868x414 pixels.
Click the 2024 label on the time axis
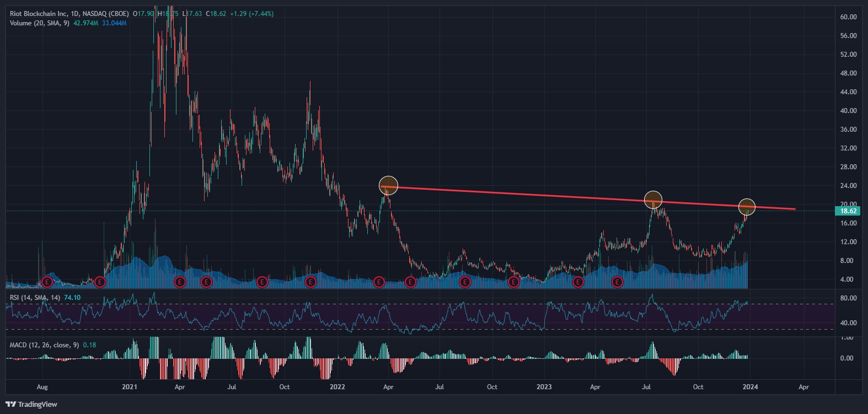click(x=750, y=387)
